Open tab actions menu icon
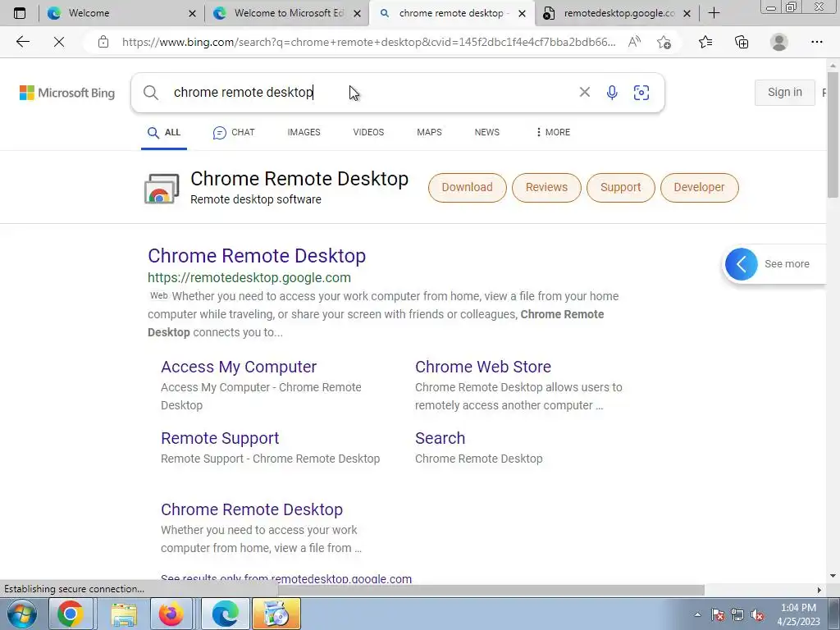The image size is (840, 630). tap(20, 13)
